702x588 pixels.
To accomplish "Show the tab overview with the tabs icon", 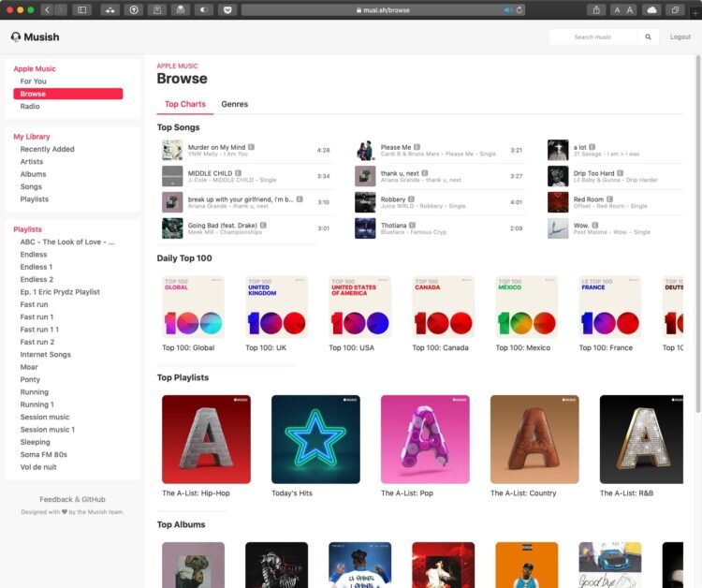I will point(675,10).
